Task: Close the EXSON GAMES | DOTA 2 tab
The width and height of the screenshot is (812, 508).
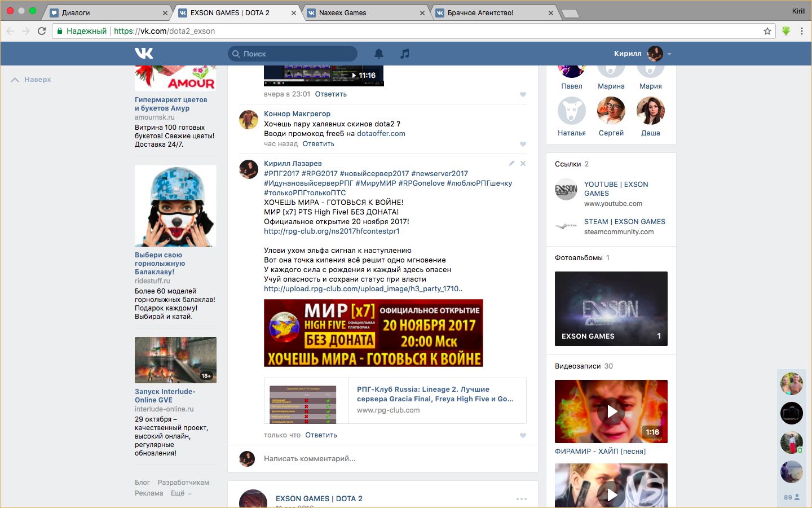Action: 294,12
